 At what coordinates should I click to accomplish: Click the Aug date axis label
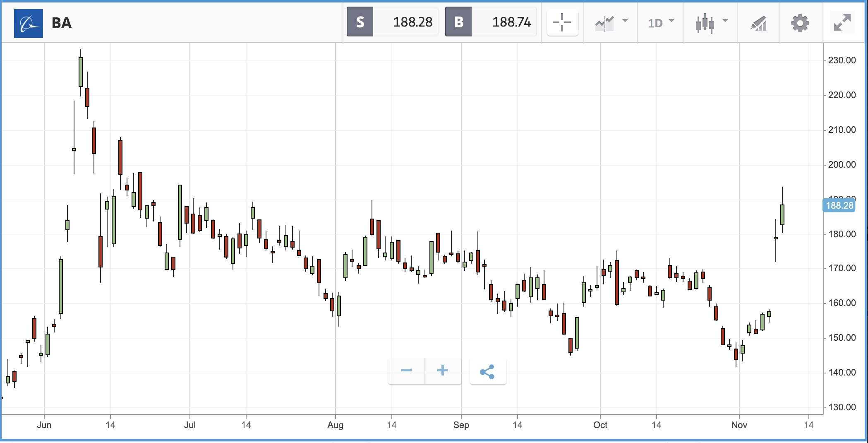coord(336,425)
